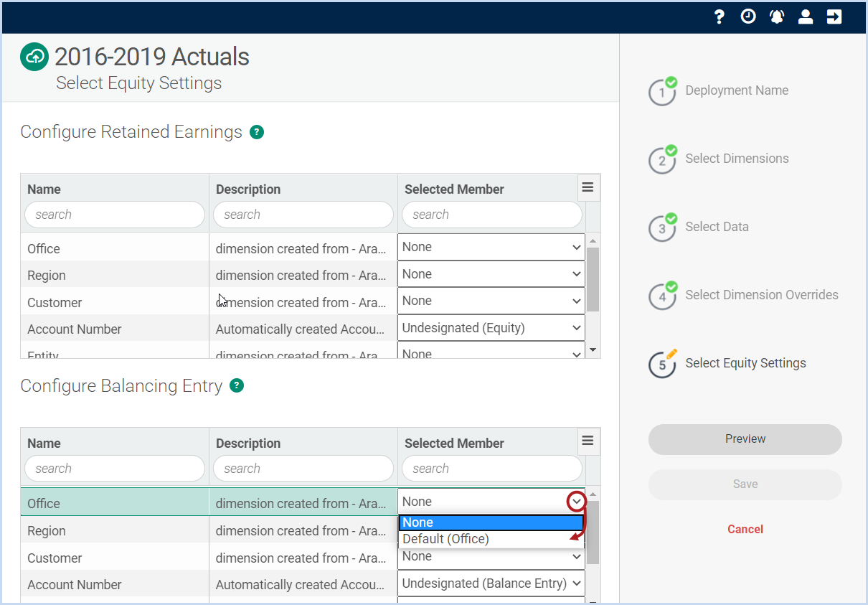The width and height of the screenshot is (868, 605).
Task: Click Region description in Balancing Entry table
Action: [301, 531]
